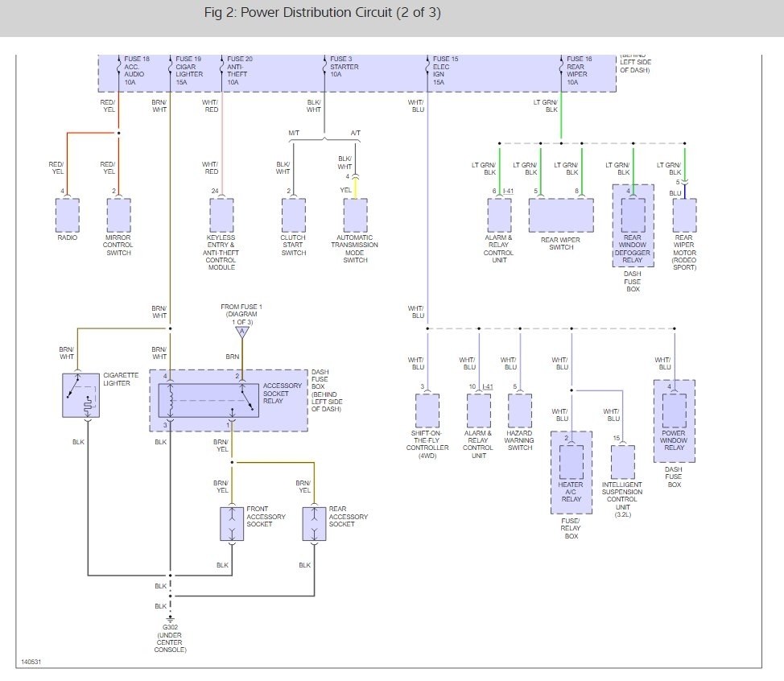Select the Accessory Socket Relay symbol
Viewport: 784px width, 681px height.
tap(208, 400)
